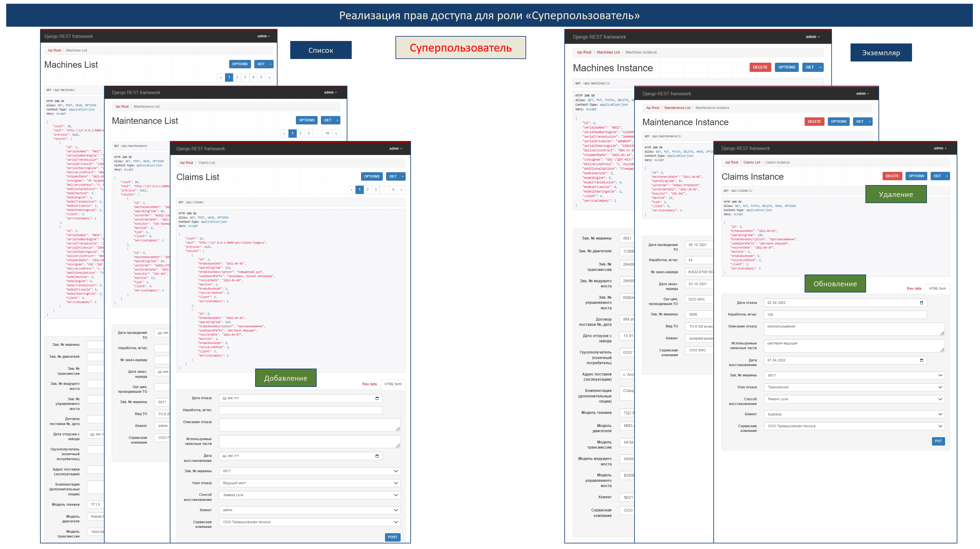This screenshot has height=549, width=980.
Task: Open the calendar picker in Дата восстановления field of Claims Instance
Action: tap(921, 360)
